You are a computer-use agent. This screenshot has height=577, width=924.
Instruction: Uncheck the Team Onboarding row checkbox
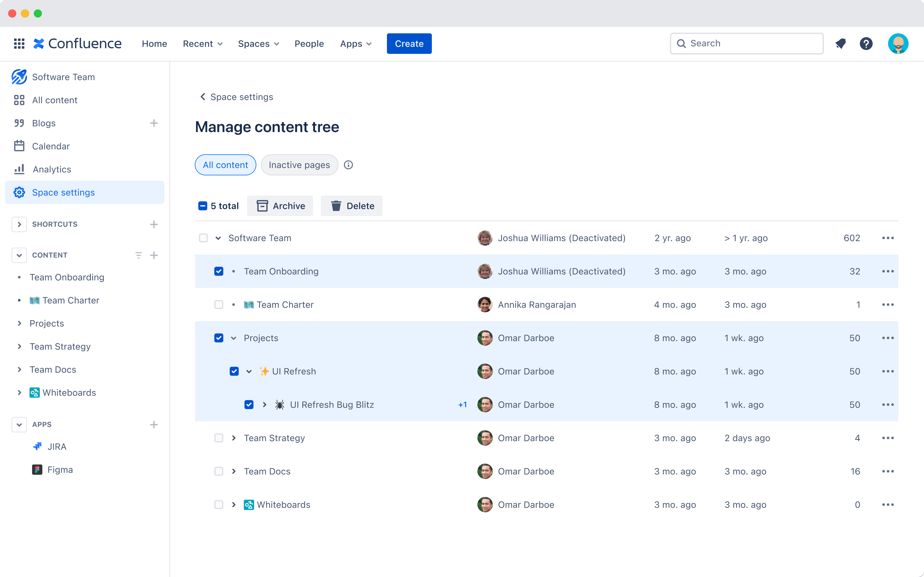tap(219, 271)
